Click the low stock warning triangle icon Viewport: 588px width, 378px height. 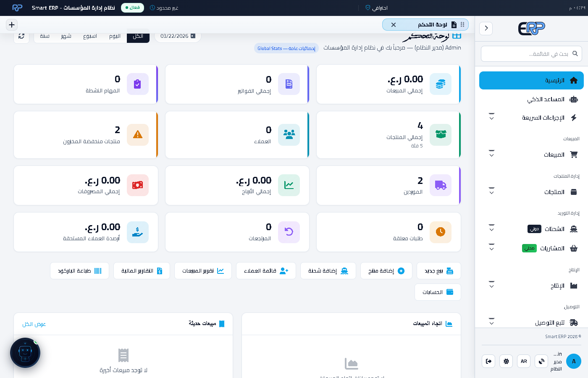coord(137,135)
